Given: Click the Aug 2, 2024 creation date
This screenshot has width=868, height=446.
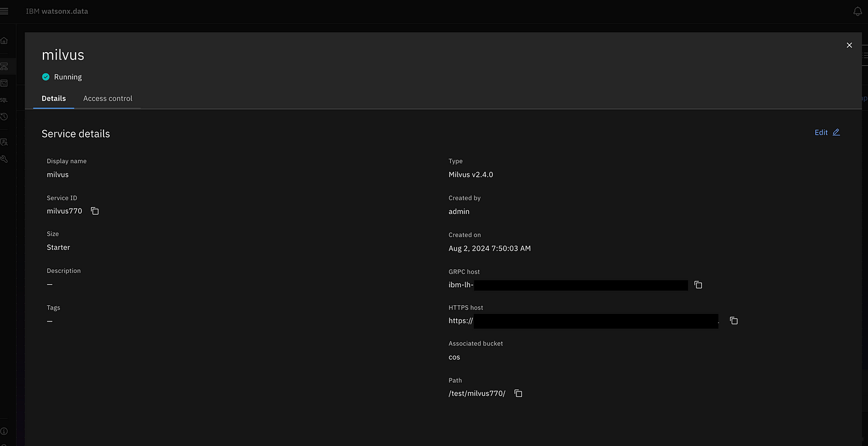Looking at the screenshot, I should point(490,248).
